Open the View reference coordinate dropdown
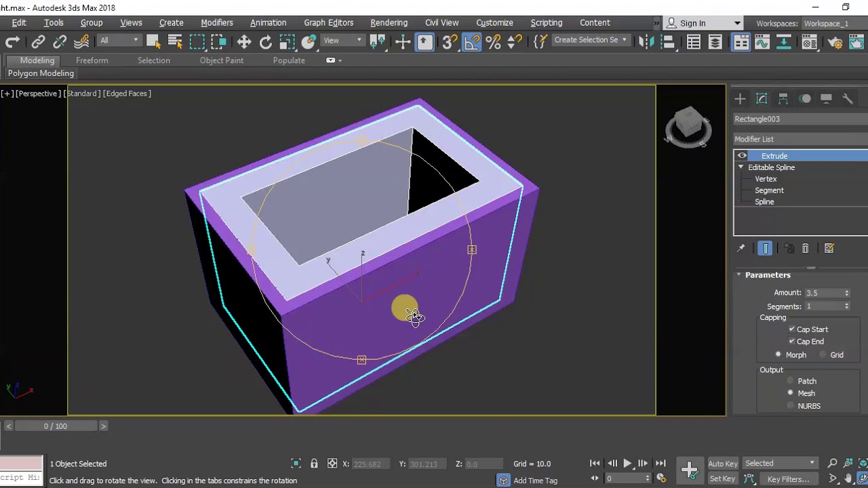This screenshot has width=868, height=488. 342,41
